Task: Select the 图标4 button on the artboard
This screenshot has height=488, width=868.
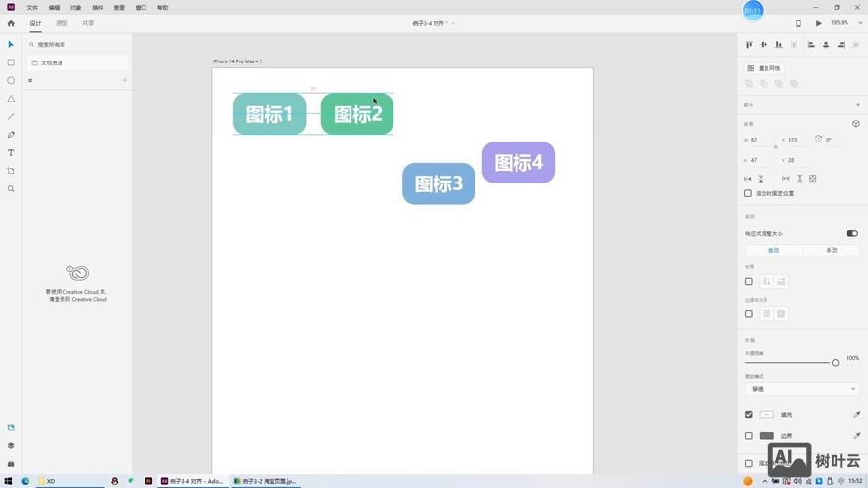Action: click(518, 162)
